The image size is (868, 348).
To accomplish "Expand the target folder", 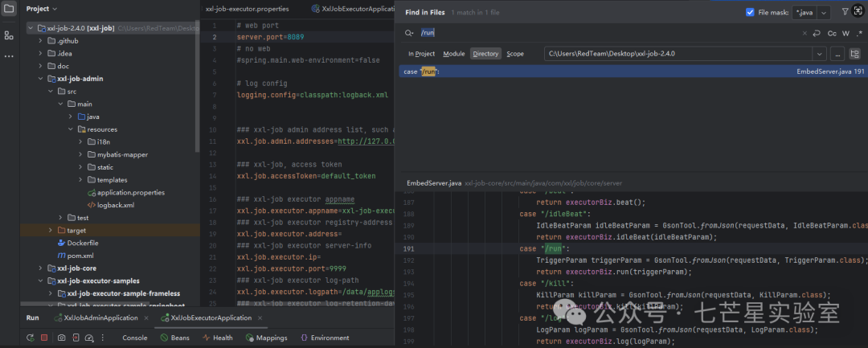I will [51, 230].
